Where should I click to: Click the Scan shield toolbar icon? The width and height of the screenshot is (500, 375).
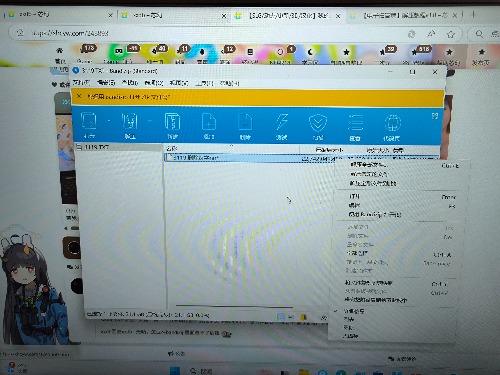[318, 126]
